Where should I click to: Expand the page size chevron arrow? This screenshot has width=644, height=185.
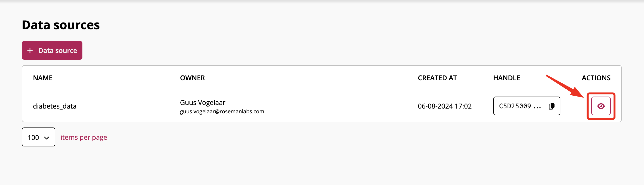[46, 138]
